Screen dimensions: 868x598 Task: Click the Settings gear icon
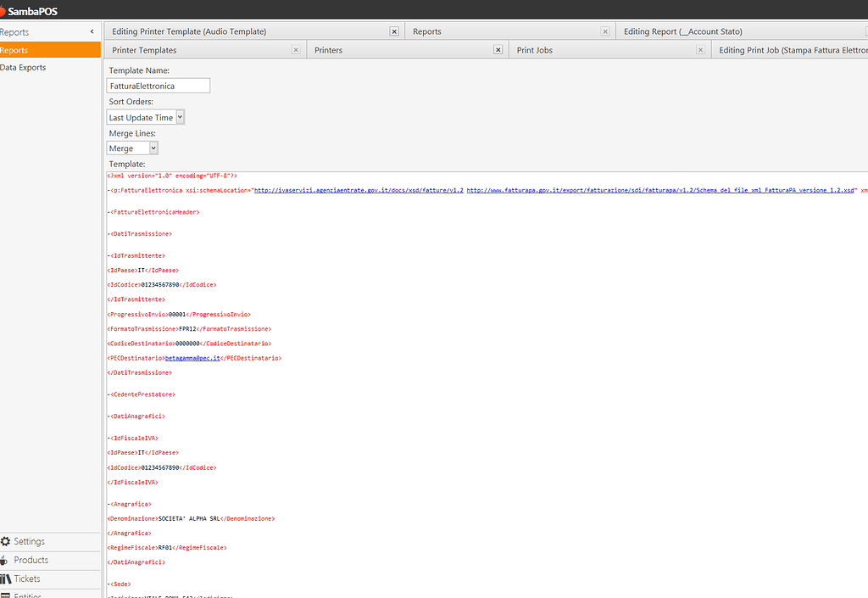pyautogui.click(x=6, y=541)
